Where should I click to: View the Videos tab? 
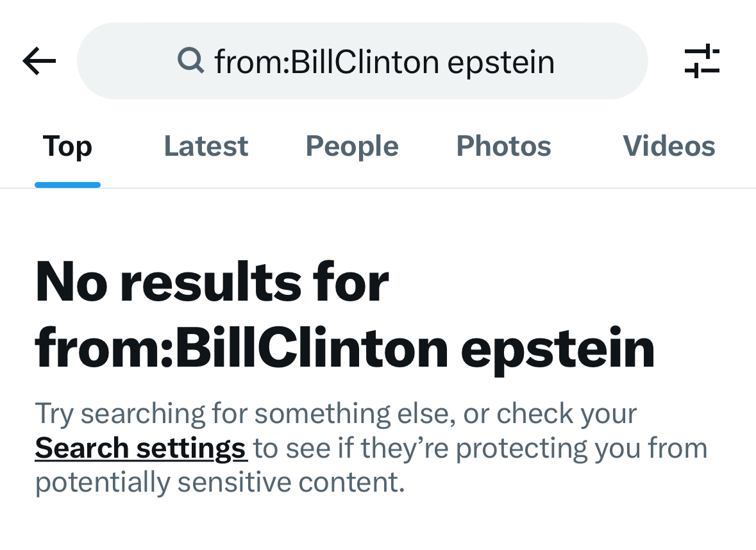coord(669,146)
